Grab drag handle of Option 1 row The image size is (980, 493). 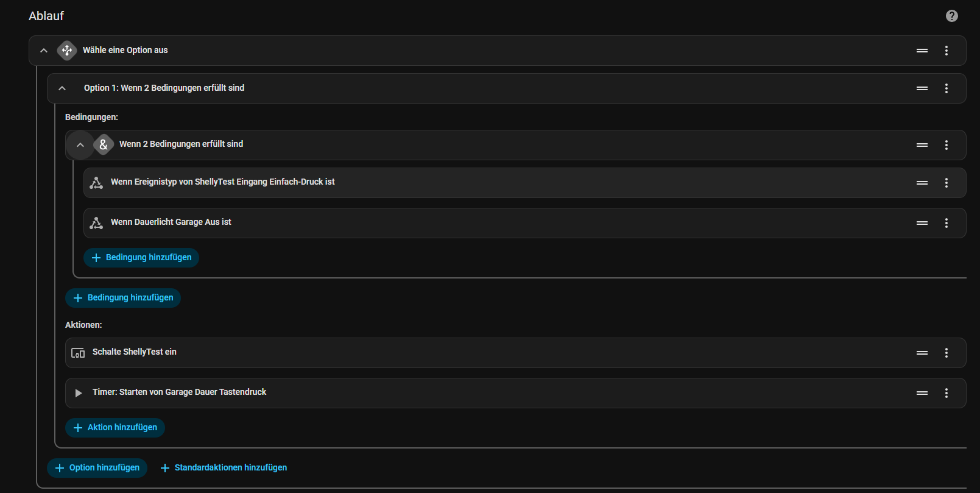922,88
